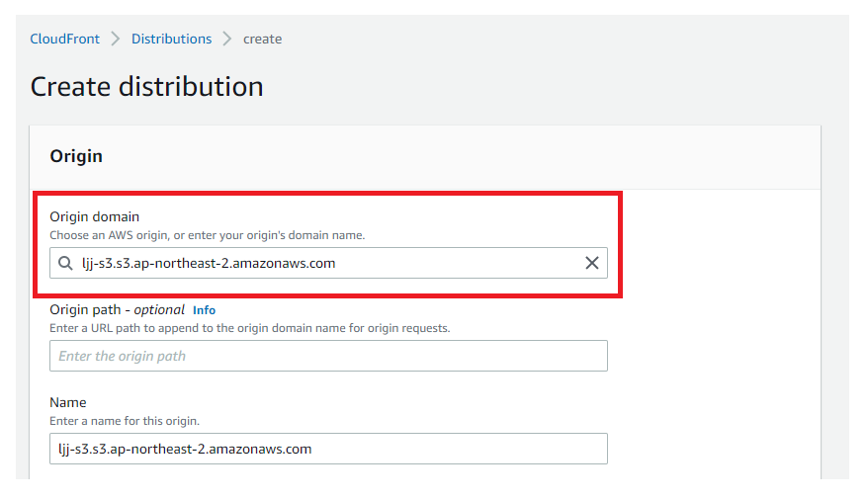Go to the Distributions breadcrumb link
Image resolution: width=868 pixels, height=500 pixels.
pyautogui.click(x=171, y=40)
